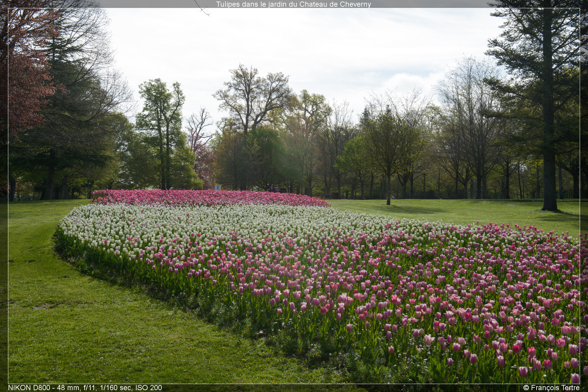Click the tulip garden photo
Viewport: 588px width, 392px height.
(x=294, y=196)
